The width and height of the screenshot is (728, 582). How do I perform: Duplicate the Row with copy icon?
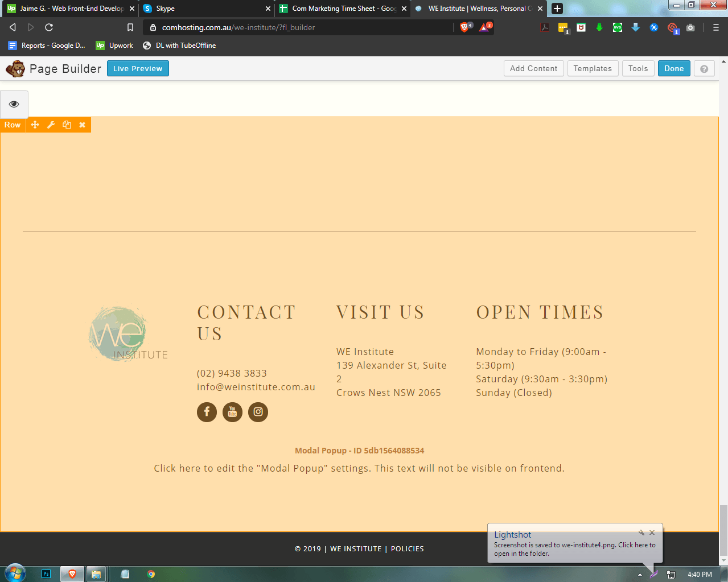[x=67, y=125]
